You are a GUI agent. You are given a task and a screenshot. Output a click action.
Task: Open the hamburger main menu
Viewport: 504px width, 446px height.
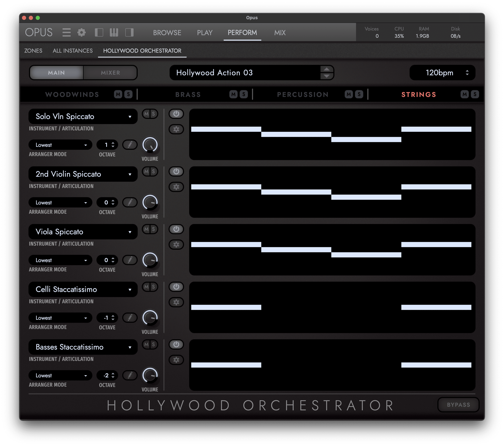(66, 33)
